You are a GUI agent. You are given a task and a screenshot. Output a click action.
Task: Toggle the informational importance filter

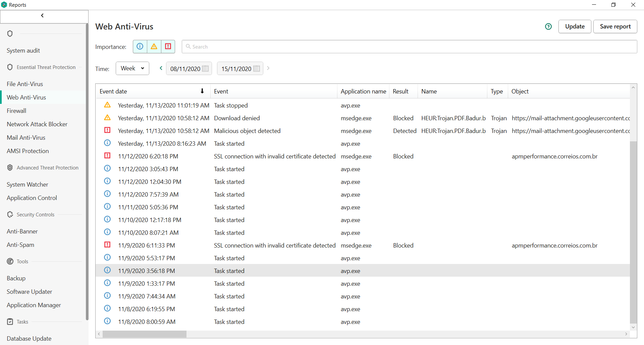[x=140, y=47]
